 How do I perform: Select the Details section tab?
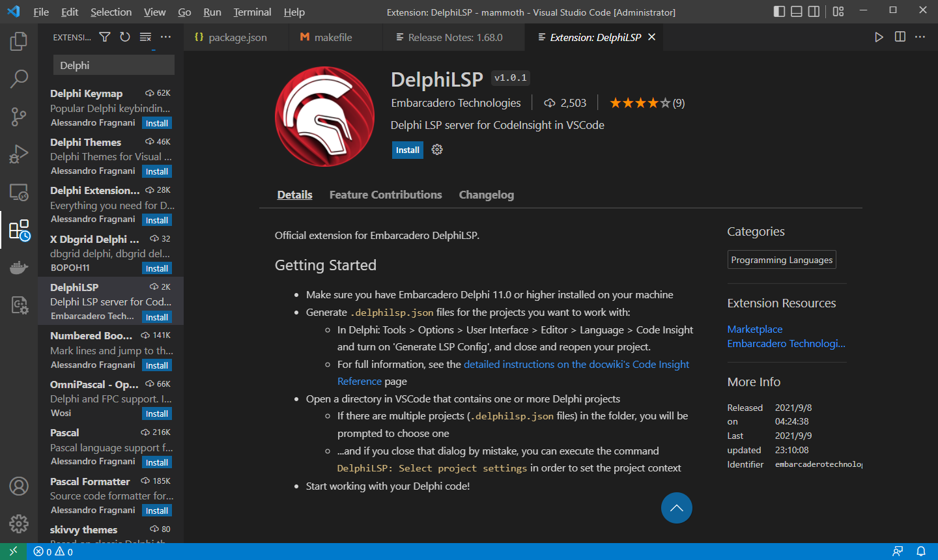[294, 195]
